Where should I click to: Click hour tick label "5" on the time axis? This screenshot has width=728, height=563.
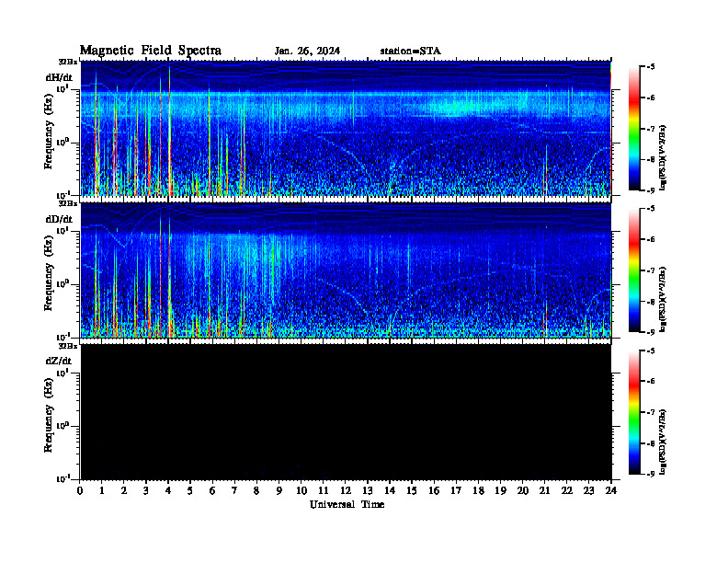click(190, 491)
